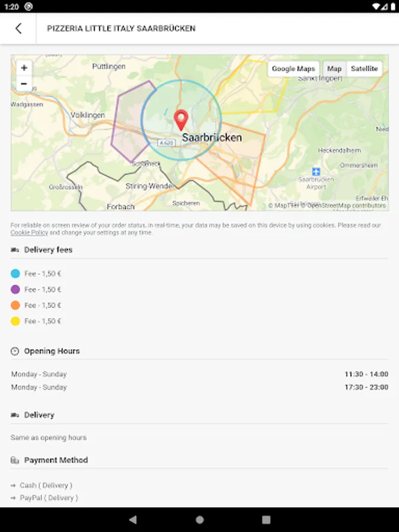Click the 17:30 - 23:00 opening hours
Viewport: 399px width, 532px height.
(366, 387)
